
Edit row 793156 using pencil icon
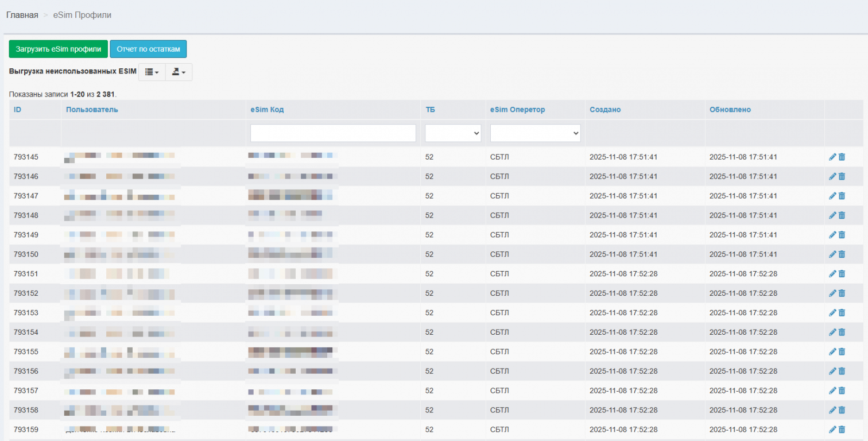pyautogui.click(x=832, y=372)
